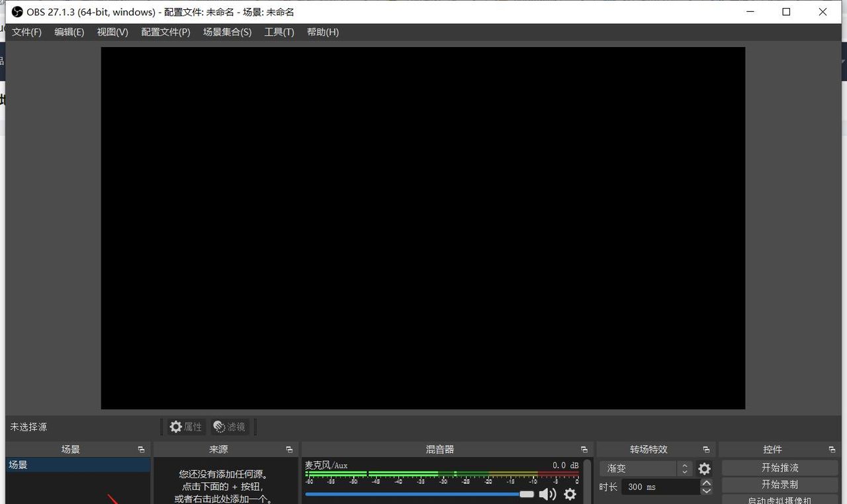Image resolution: width=847 pixels, height=504 pixels.
Task: Decrease 时长 with the down arrow
Action: click(x=706, y=491)
